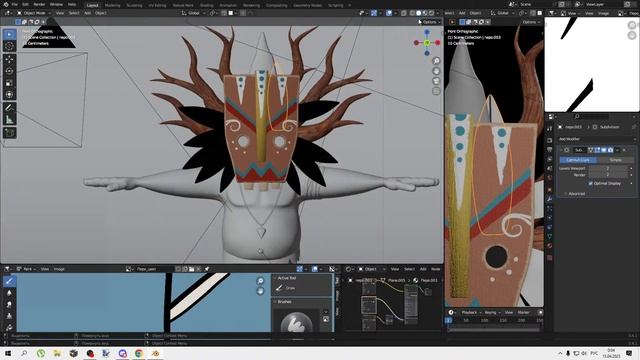Click the pan hand icon in main viewport
Viewport: 640px width, 360px height.
coord(436,71)
